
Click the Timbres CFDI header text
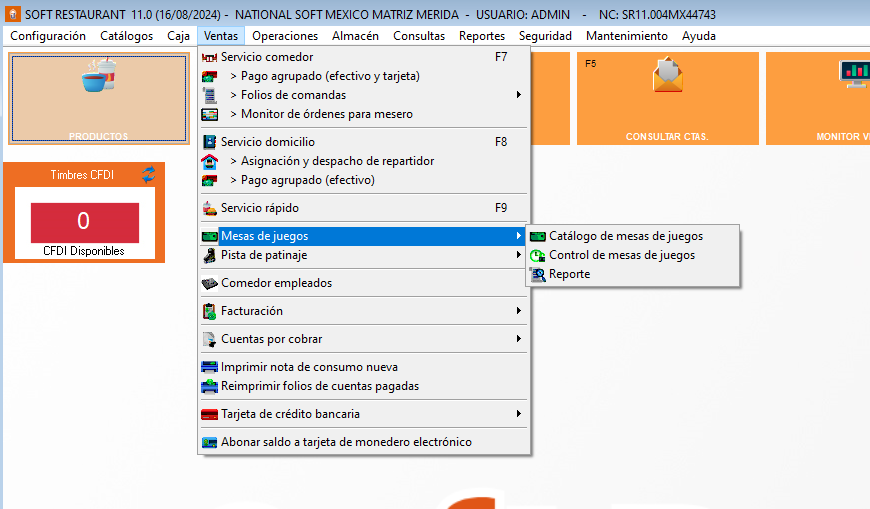click(82, 175)
